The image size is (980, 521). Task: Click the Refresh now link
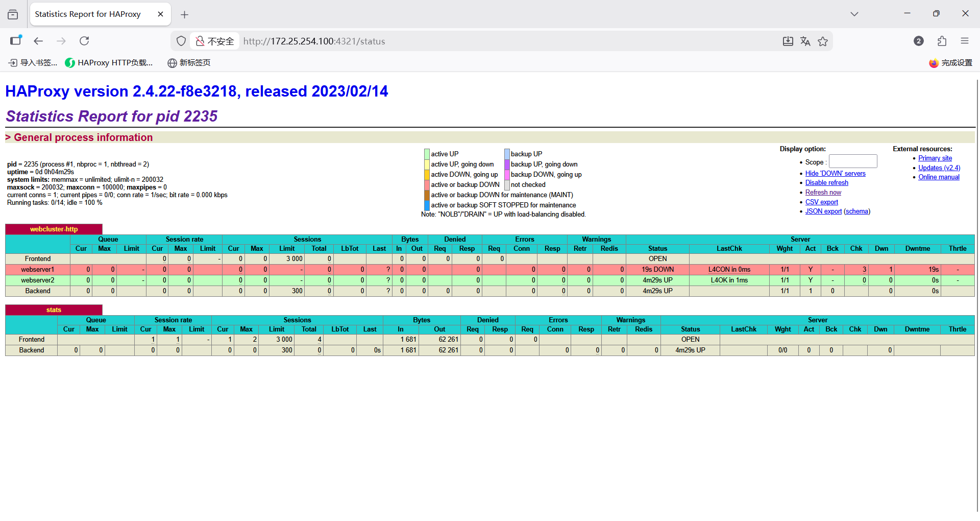823,193
